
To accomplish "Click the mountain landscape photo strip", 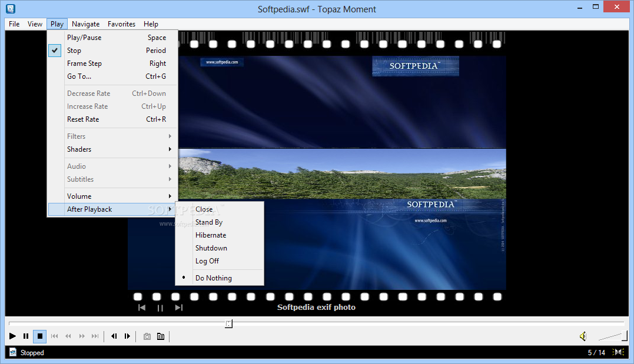I will [x=342, y=173].
